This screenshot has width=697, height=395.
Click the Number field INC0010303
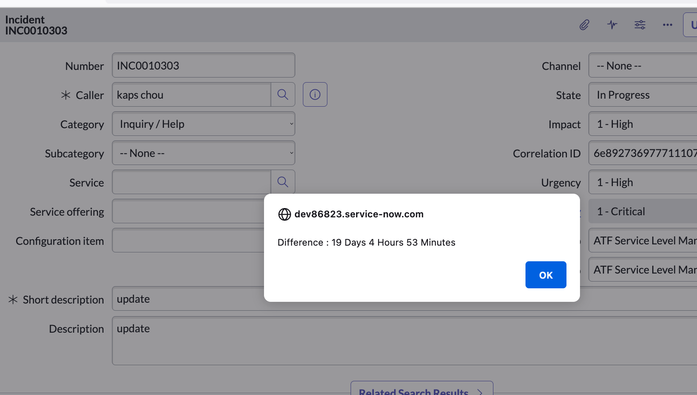click(204, 66)
